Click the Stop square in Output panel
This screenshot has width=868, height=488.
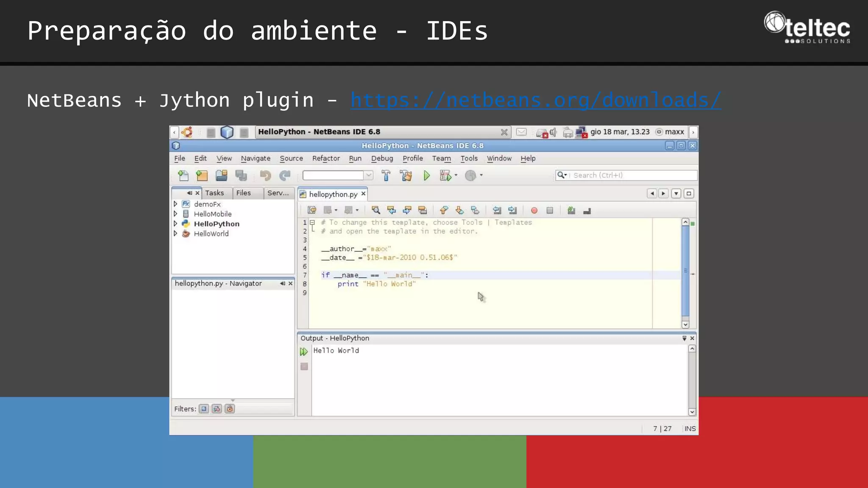(x=304, y=366)
